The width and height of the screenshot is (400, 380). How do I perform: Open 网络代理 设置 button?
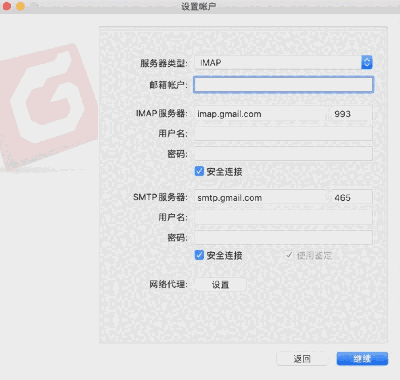pos(220,285)
